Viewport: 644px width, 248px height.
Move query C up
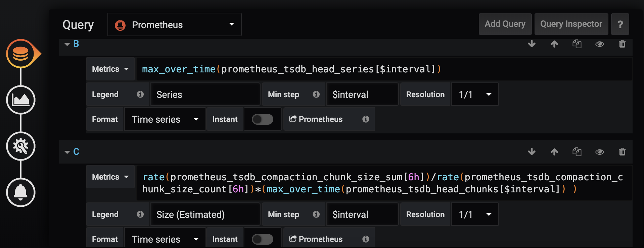point(554,152)
